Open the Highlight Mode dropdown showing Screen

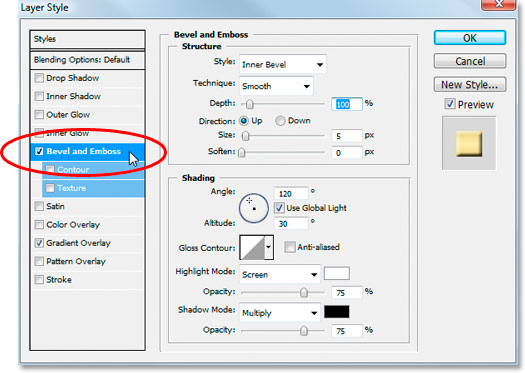click(x=280, y=275)
